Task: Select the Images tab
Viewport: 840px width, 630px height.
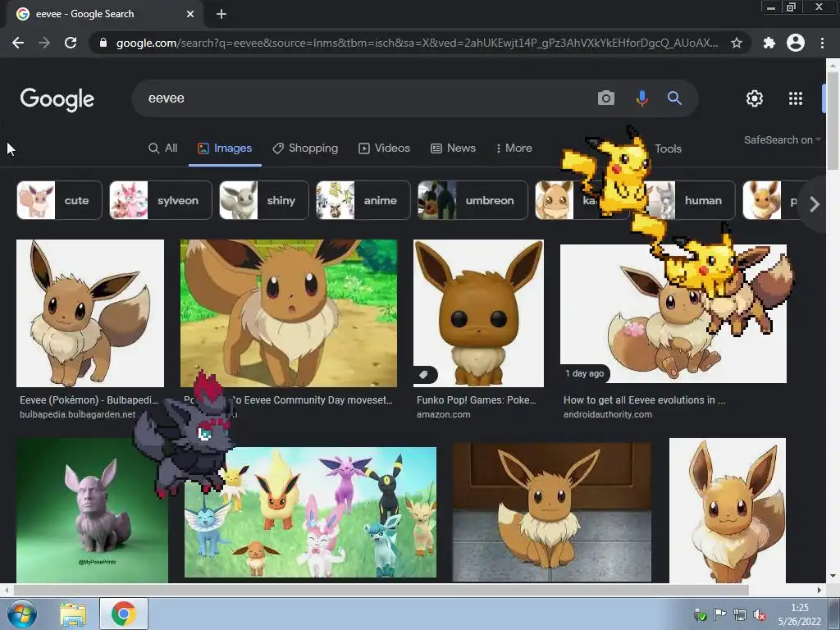Action: 225,148
